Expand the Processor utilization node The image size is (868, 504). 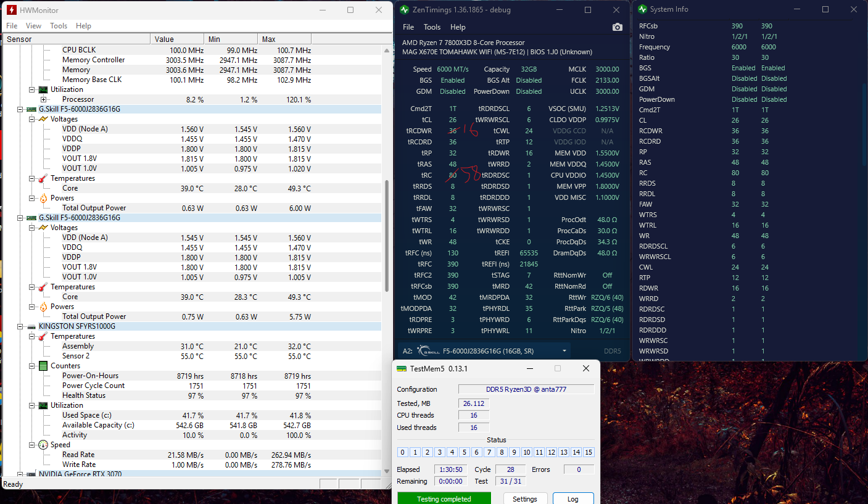(44, 99)
